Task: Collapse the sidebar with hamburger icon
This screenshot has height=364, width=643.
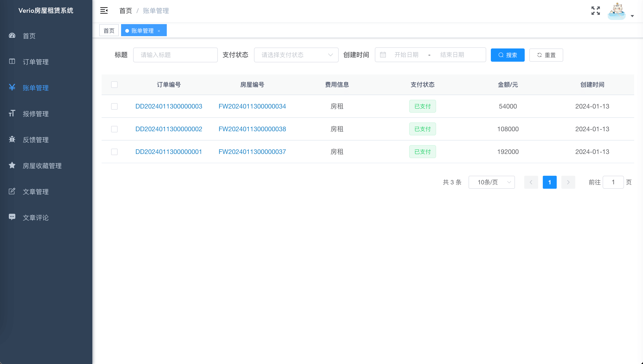Action: (104, 10)
